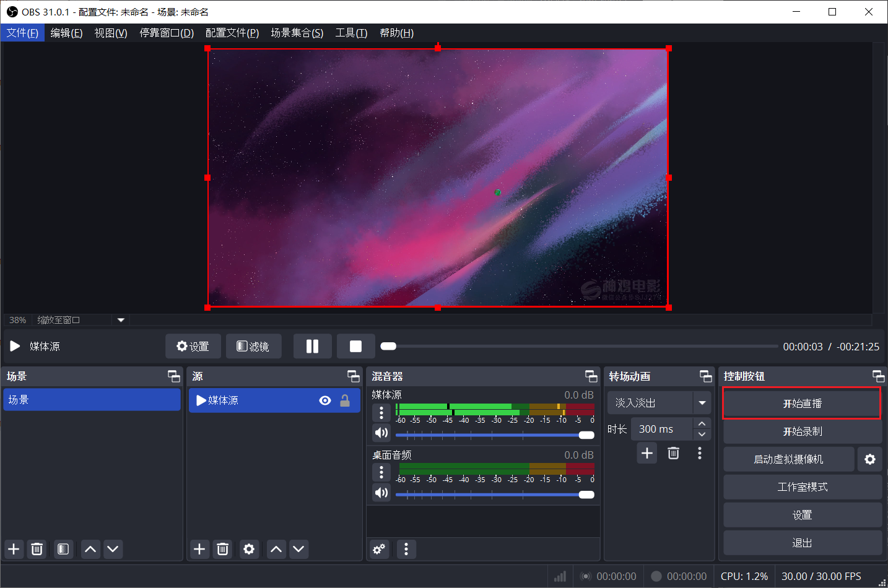Open virtual camera settings gear

870,459
